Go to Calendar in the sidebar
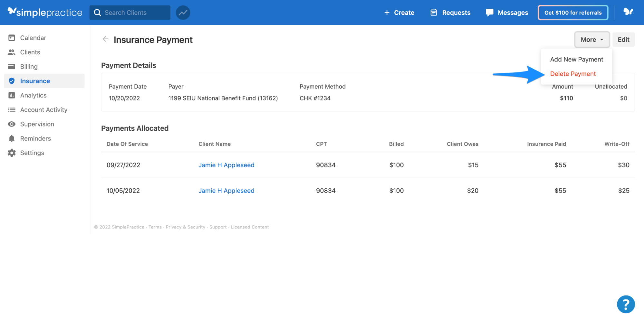The image size is (644, 322). (x=33, y=38)
